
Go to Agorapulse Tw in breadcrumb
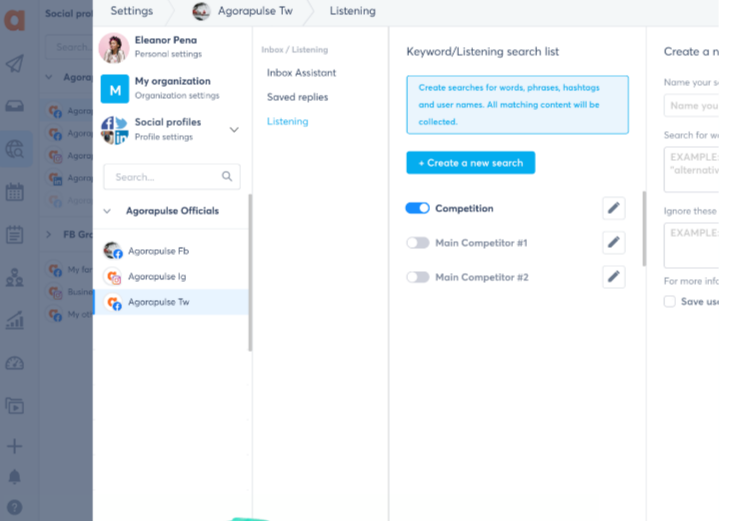[255, 11]
